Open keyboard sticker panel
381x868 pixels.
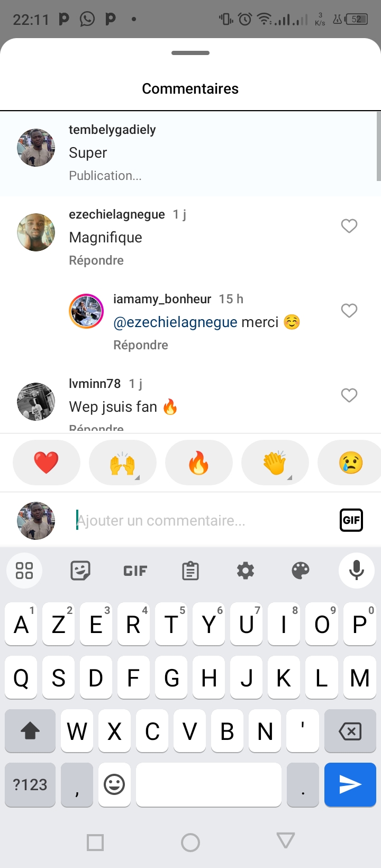[x=80, y=571]
